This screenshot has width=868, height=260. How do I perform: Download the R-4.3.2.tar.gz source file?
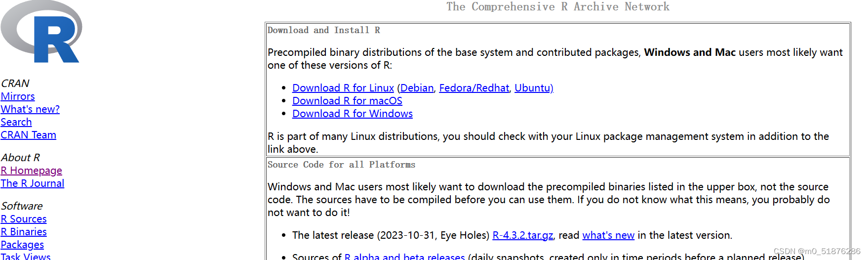click(523, 235)
